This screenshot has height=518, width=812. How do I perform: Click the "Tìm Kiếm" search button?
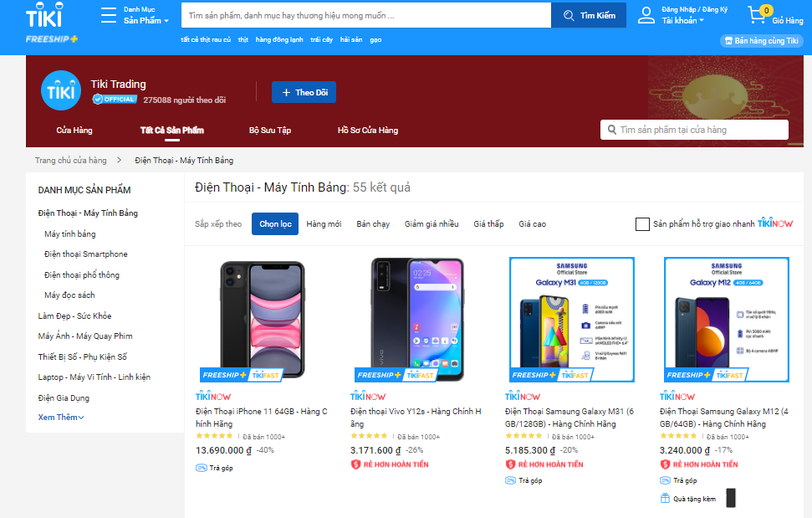click(x=589, y=16)
